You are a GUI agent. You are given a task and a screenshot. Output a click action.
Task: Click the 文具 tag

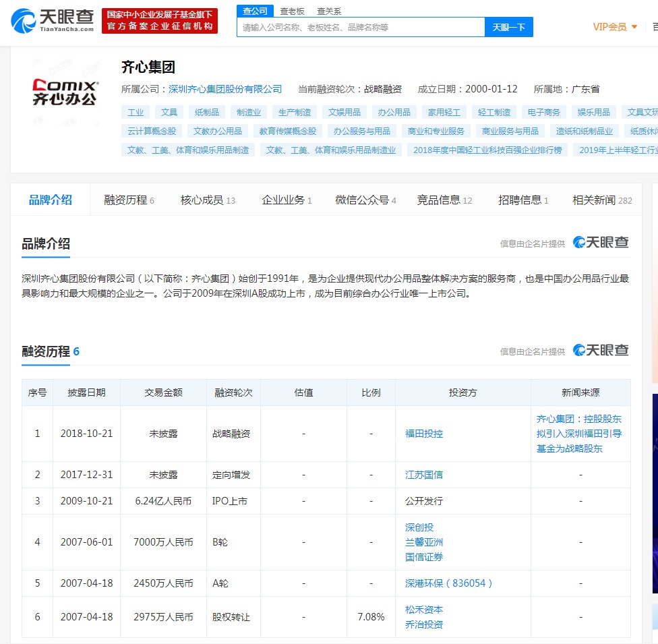(169, 112)
